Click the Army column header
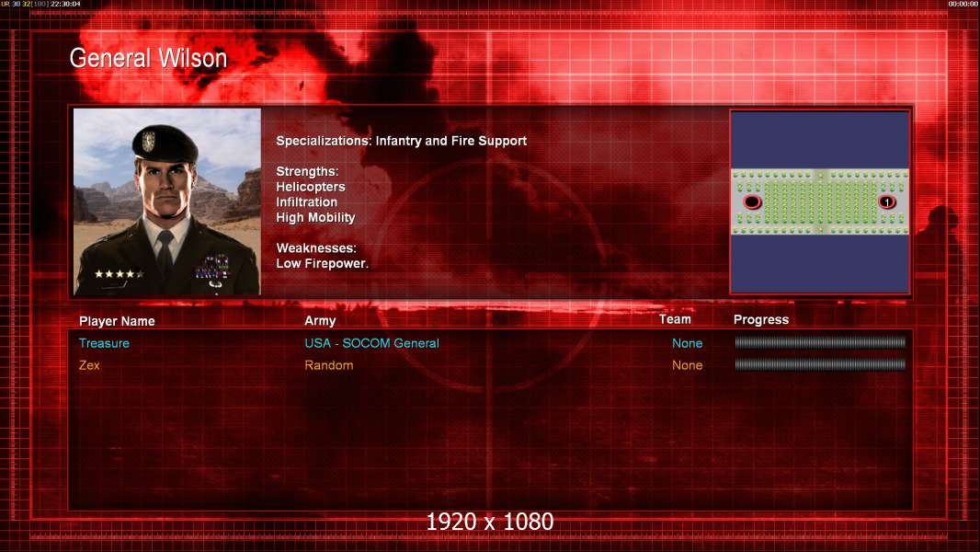Viewport: 980px width, 552px height. point(320,321)
